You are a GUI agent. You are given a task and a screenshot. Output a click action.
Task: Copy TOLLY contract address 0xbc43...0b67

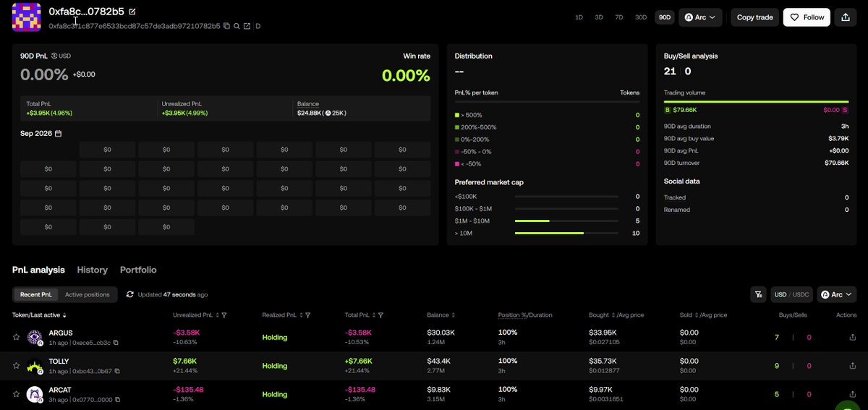coord(117,371)
